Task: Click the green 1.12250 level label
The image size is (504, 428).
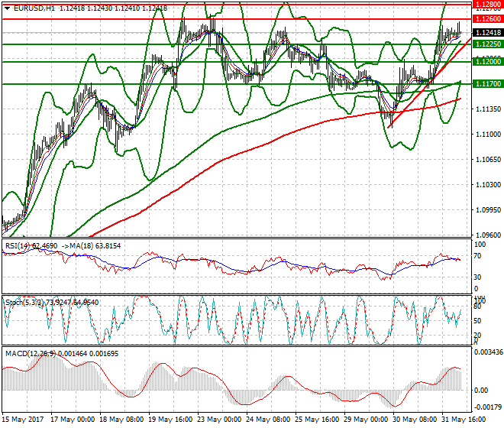Action: point(488,44)
